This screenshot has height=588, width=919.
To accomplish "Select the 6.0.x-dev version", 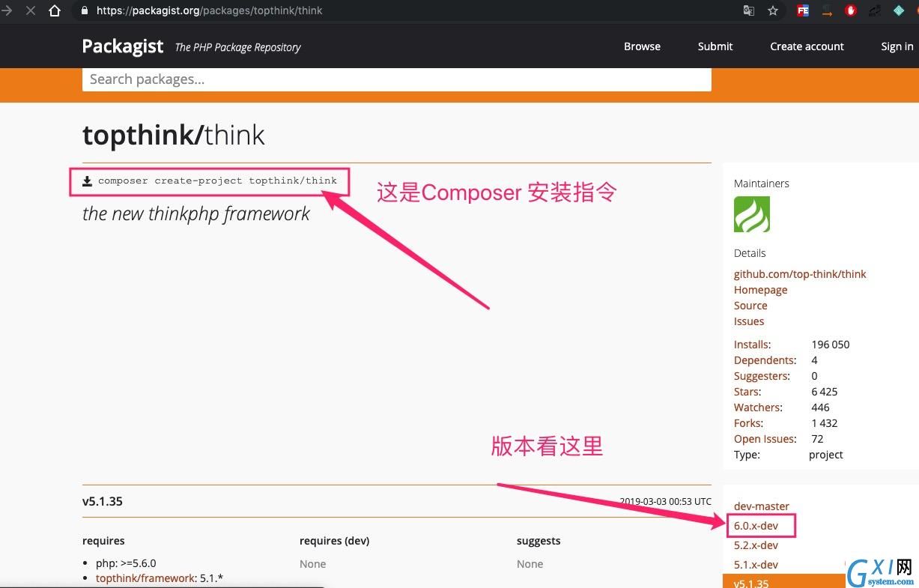I will point(756,526).
